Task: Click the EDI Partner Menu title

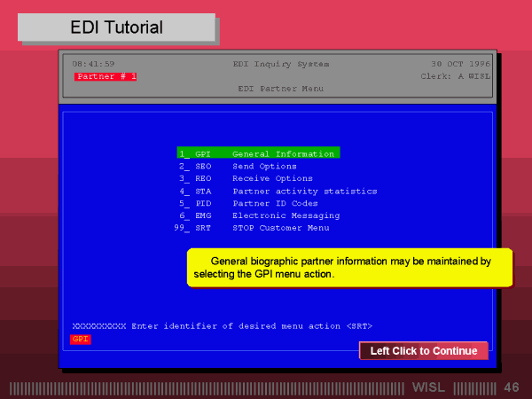Action: [x=280, y=89]
